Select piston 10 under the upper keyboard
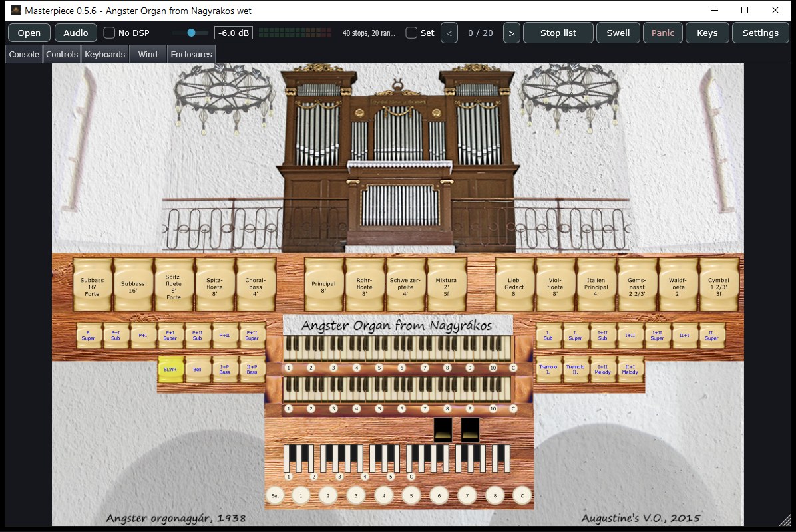The width and height of the screenshot is (796, 532). tap(493, 368)
